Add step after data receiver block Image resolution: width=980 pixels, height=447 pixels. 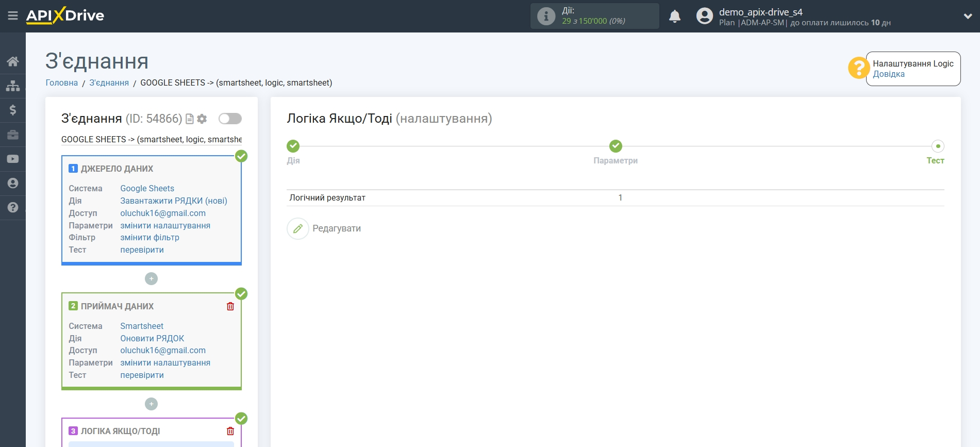tap(151, 404)
